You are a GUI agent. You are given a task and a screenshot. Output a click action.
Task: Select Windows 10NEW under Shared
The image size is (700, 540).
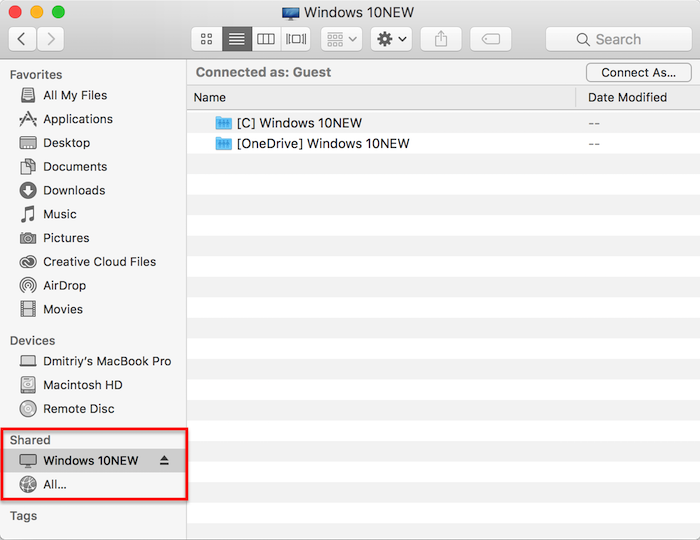[x=91, y=461]
